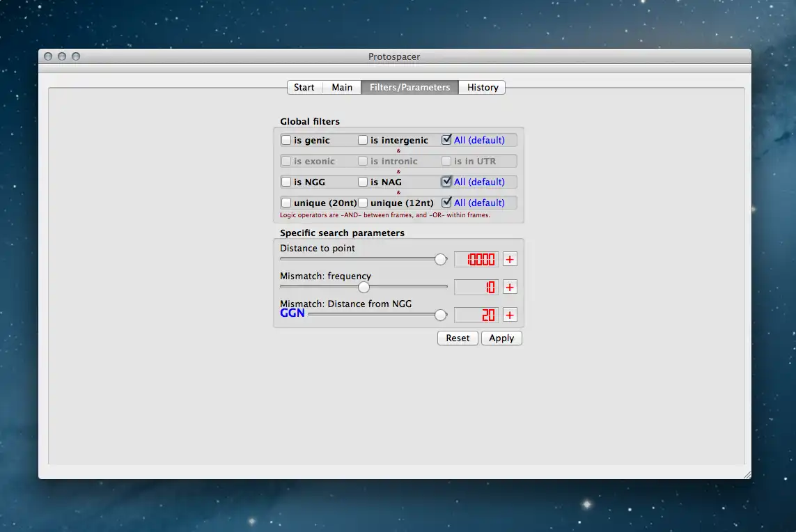This screenshot has width=796, height=532.
Task: Close the Protospacer window
Action: (48, 56)
